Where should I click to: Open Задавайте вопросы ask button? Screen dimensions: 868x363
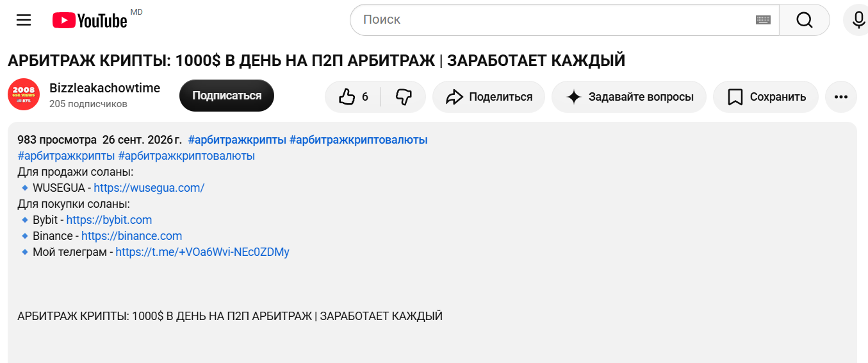[629, 97]
